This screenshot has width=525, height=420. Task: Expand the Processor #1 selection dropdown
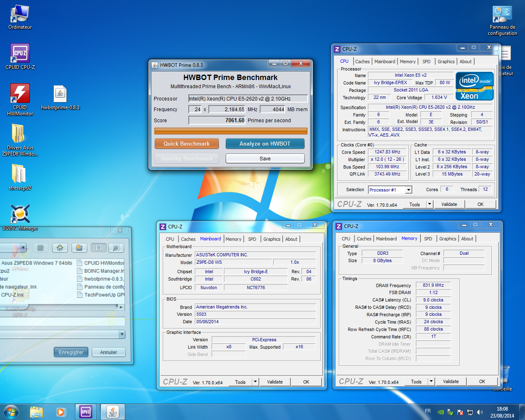409,190
